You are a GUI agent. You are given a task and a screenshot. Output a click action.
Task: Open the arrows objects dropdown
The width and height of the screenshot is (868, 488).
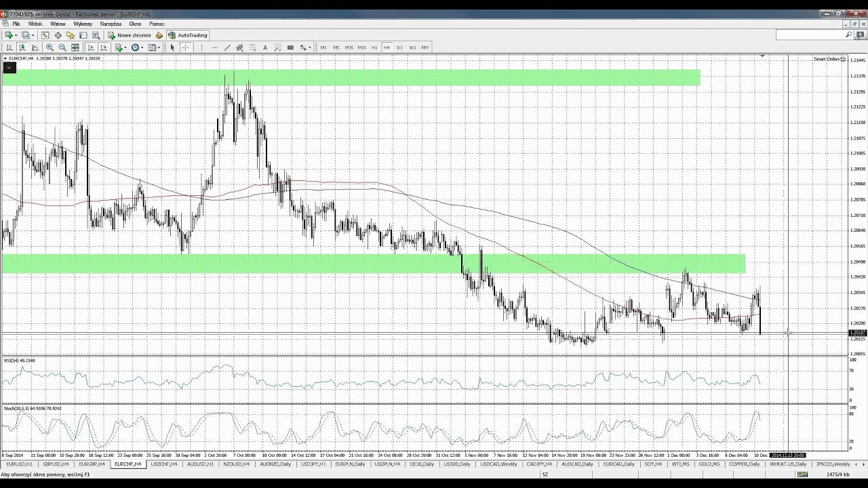point(310,47)
